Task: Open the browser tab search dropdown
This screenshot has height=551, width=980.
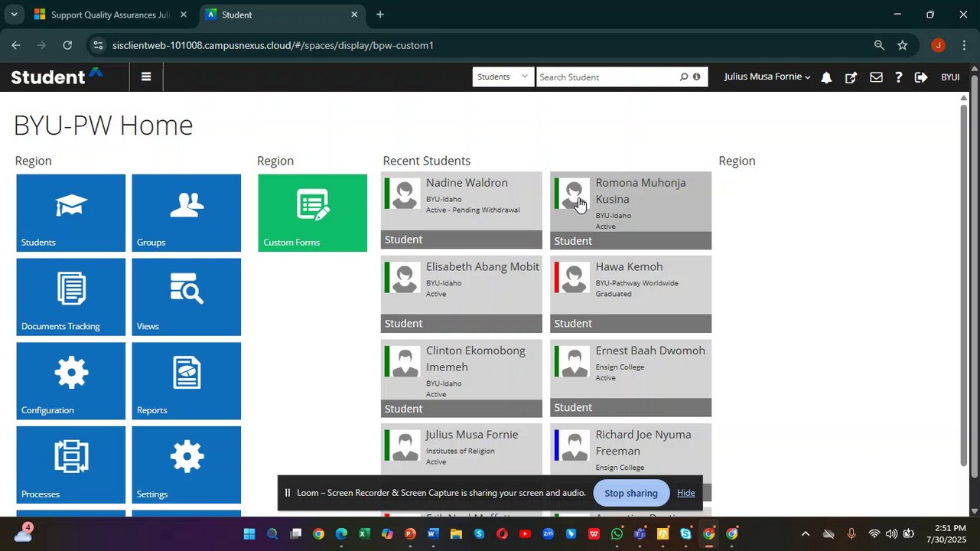Action: pos(14,15)
